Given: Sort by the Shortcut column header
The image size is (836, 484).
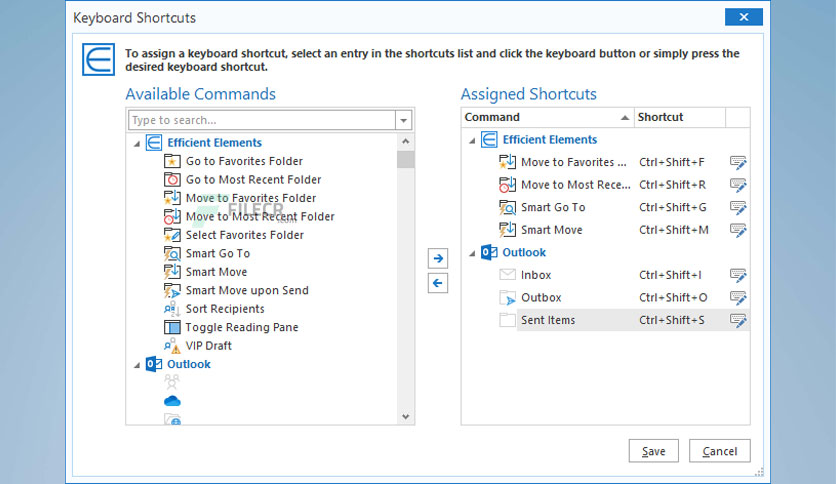Looking at the screenshot, I should point(680,117).
